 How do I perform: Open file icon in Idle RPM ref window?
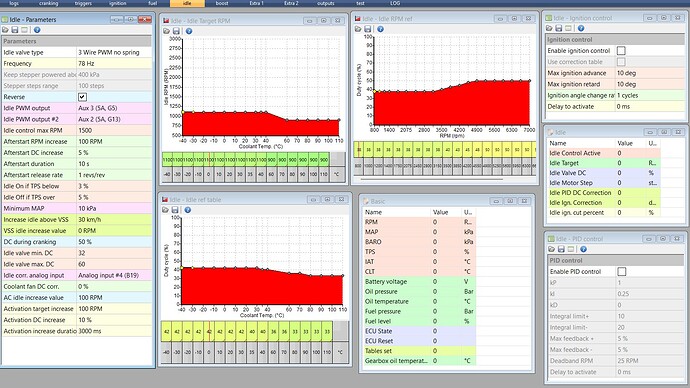(x=358, y=29)
